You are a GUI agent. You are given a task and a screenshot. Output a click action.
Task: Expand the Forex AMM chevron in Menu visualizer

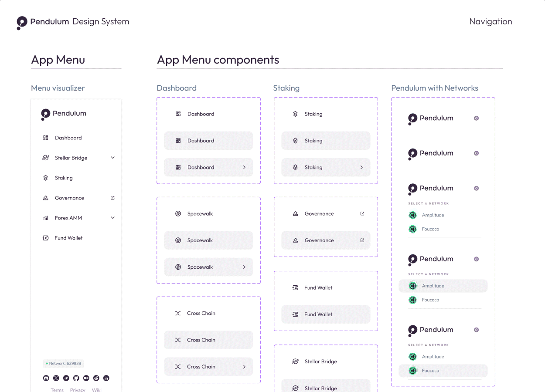point(112,218)
